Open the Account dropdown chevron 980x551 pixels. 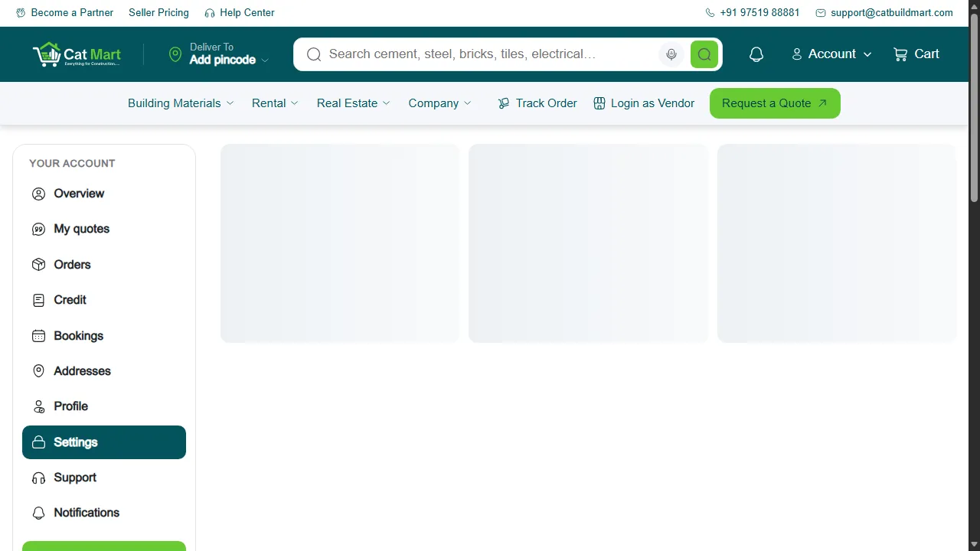(x=867, y=54)
